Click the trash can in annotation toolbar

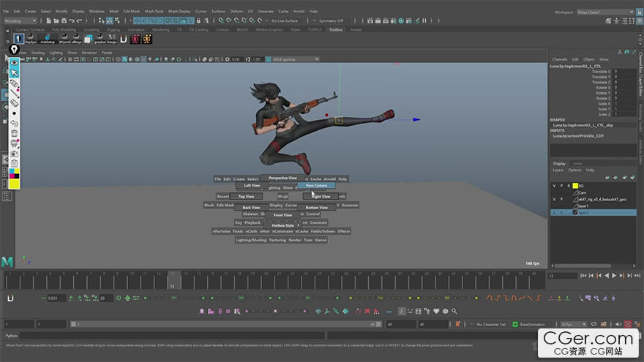click(x=15, y=133)
